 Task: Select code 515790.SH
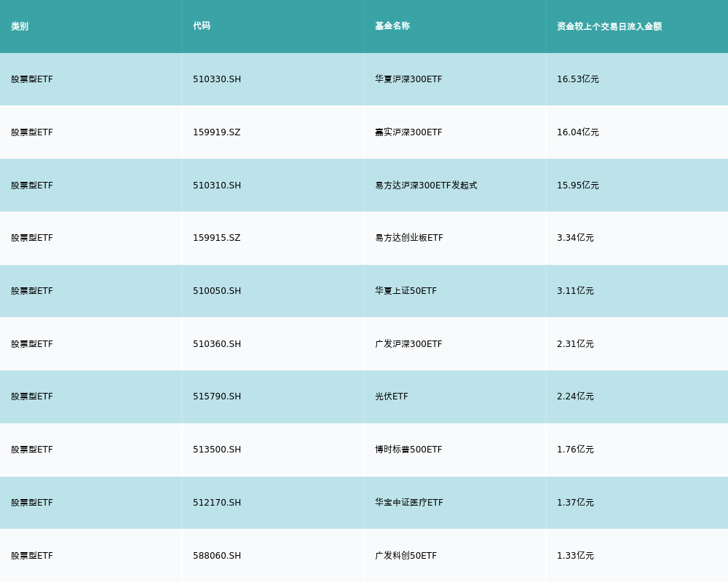[217, 396]
